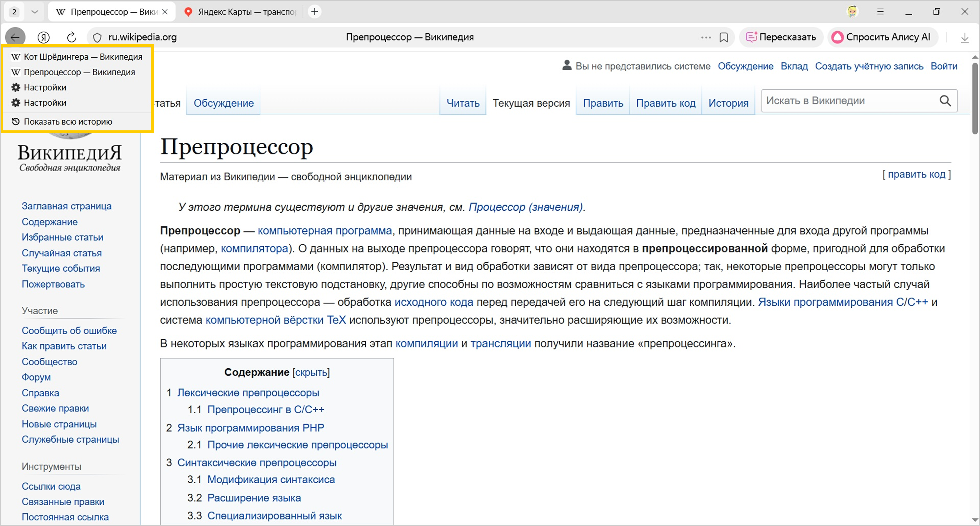
Task: Click the browser back arrow button
Action: pyautogui.click(x=15, y=37)
